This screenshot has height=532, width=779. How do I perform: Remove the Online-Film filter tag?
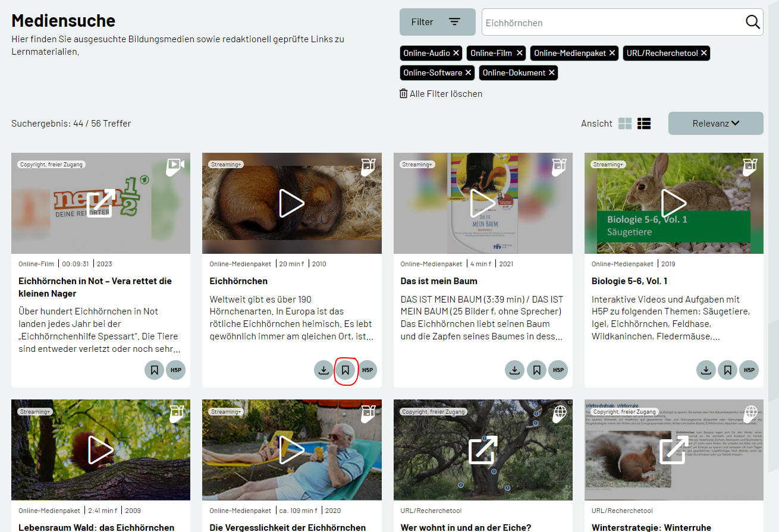pyautogui.click(x=520, y=53)
